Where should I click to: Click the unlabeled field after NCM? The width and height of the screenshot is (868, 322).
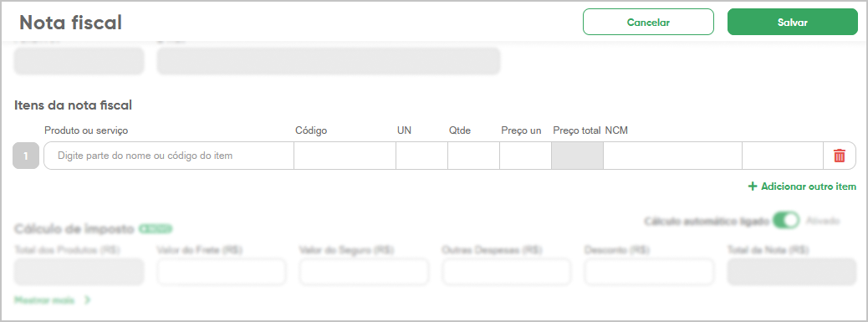[x=783, y=156]
